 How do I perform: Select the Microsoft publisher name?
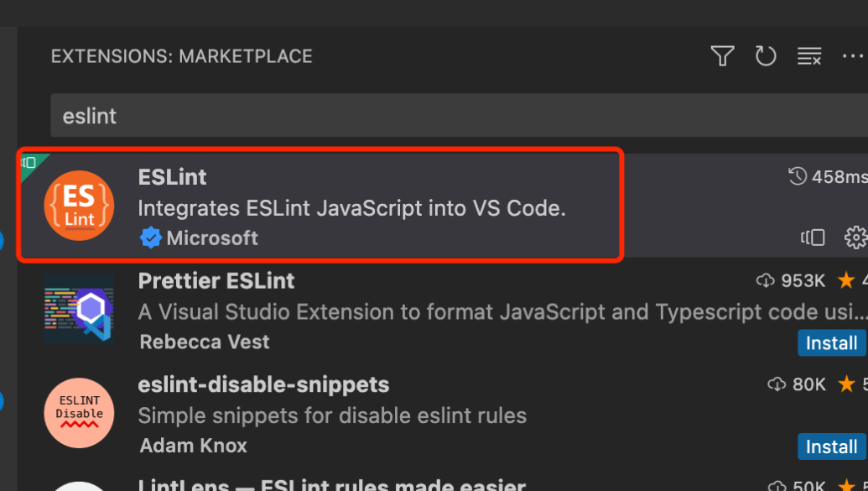point(212,238)
